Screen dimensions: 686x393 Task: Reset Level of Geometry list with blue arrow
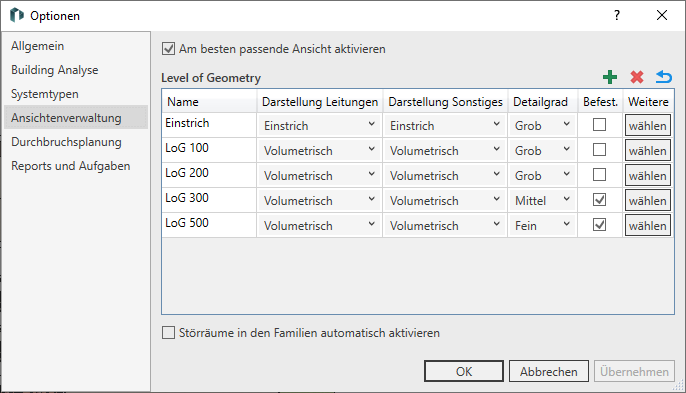664,77
